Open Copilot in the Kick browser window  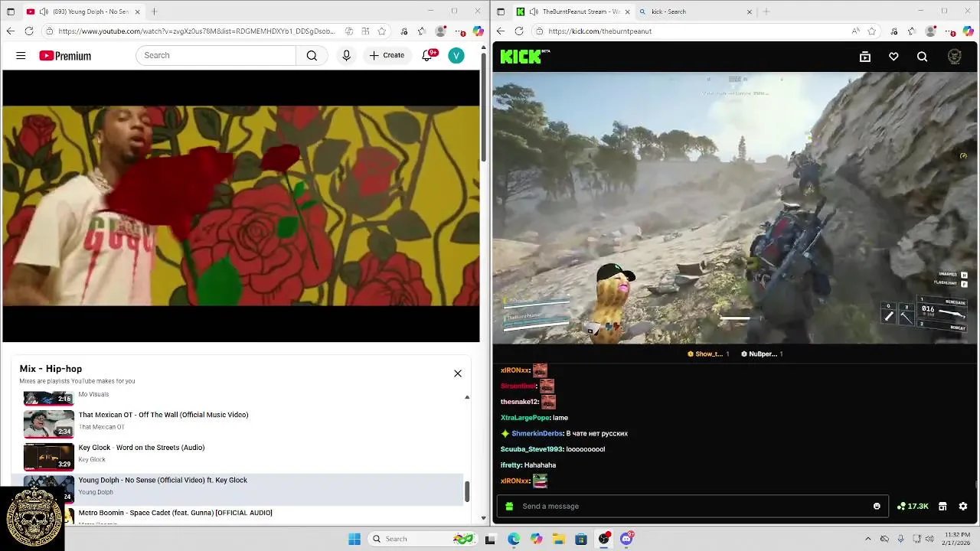click(968, 31)
